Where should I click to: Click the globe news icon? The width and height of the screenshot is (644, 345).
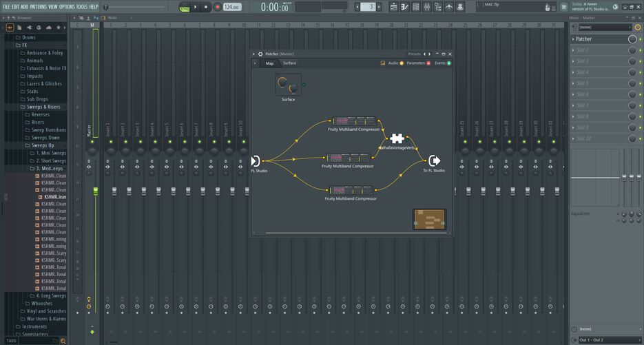[x=615, y=7]
